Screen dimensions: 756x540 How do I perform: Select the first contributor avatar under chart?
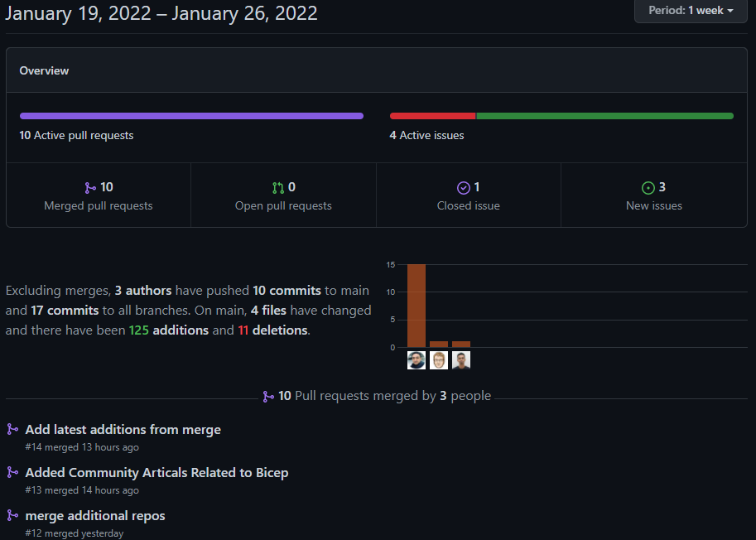417,360
